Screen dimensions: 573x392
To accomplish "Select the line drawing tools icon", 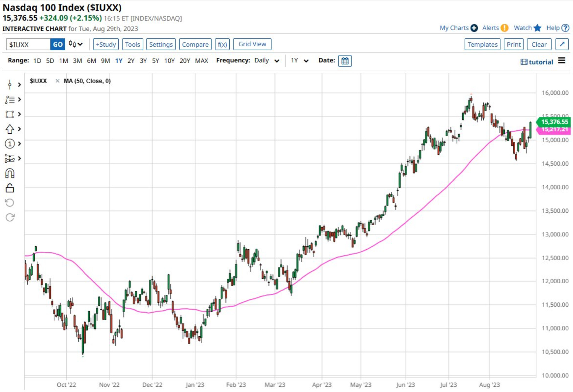I will [x=10, y=100].
